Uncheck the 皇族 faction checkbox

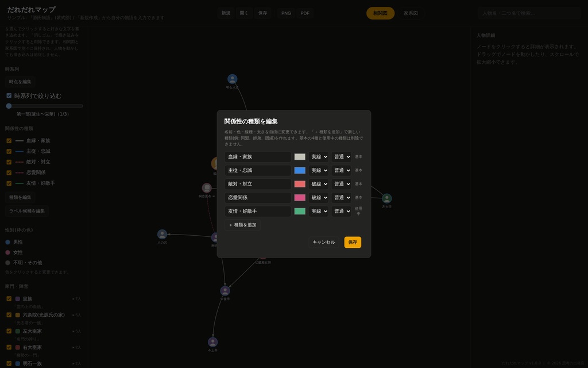pyautogui.click(x=9, y=299)
